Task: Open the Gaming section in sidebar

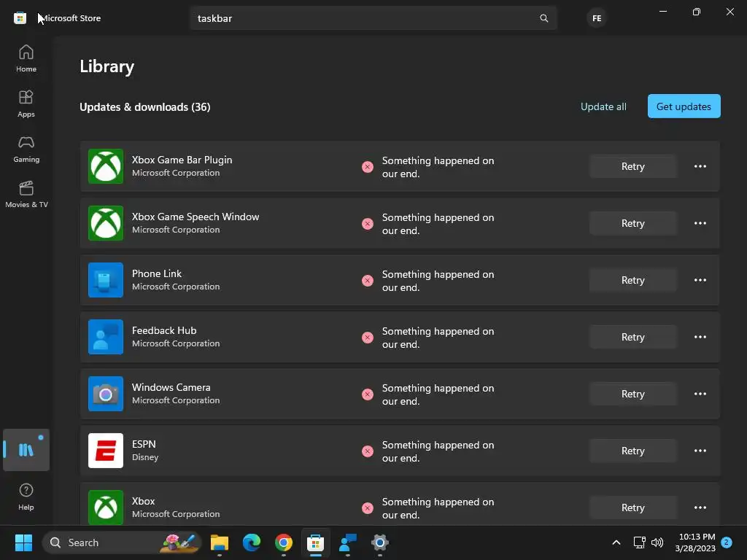Action: (26, 149)
